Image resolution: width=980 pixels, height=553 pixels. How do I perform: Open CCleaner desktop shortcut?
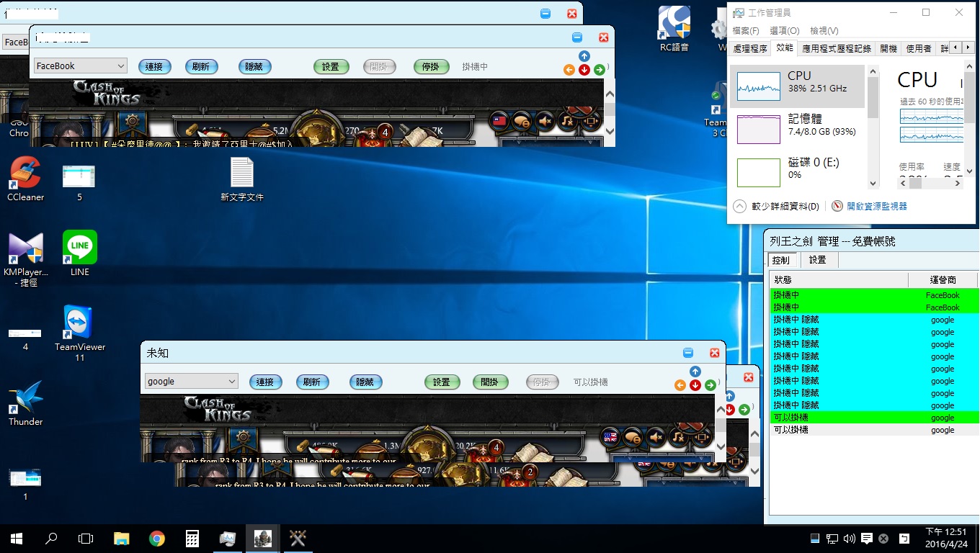(x=26, y=179)
